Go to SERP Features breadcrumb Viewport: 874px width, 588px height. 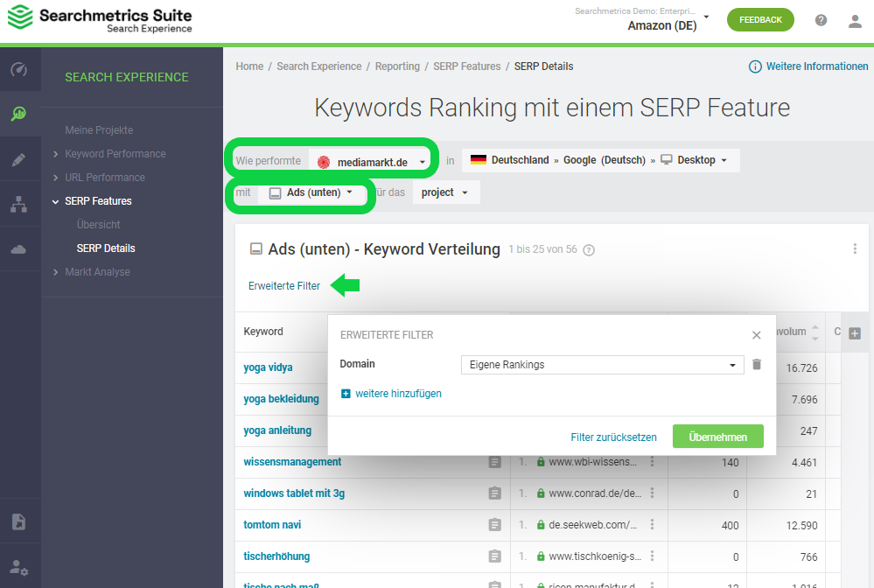[x=466, y=66]
